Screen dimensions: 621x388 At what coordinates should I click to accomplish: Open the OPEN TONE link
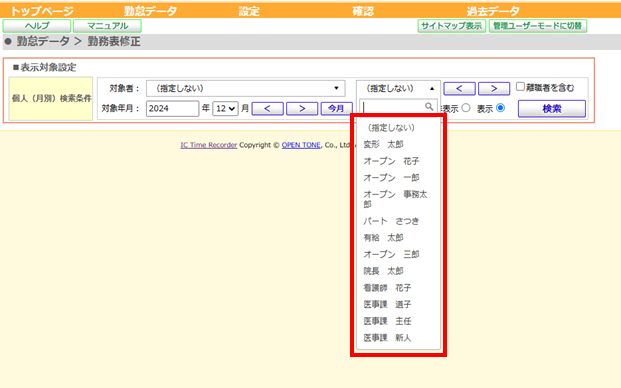coord(301,145)
